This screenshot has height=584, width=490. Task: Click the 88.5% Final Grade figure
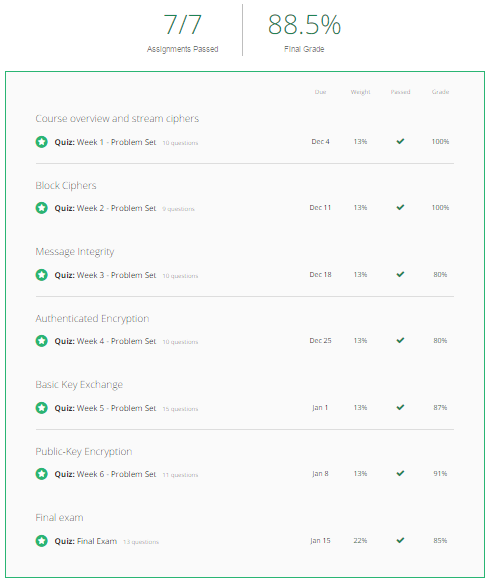(x=304, y=25)
